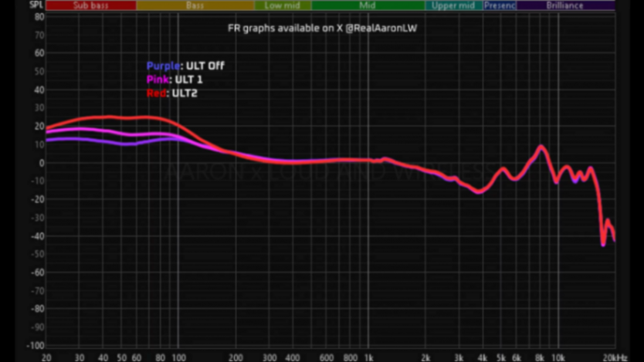Click the SPL axis label
This screenshot has height=362, width=644.
click(36, 5)
